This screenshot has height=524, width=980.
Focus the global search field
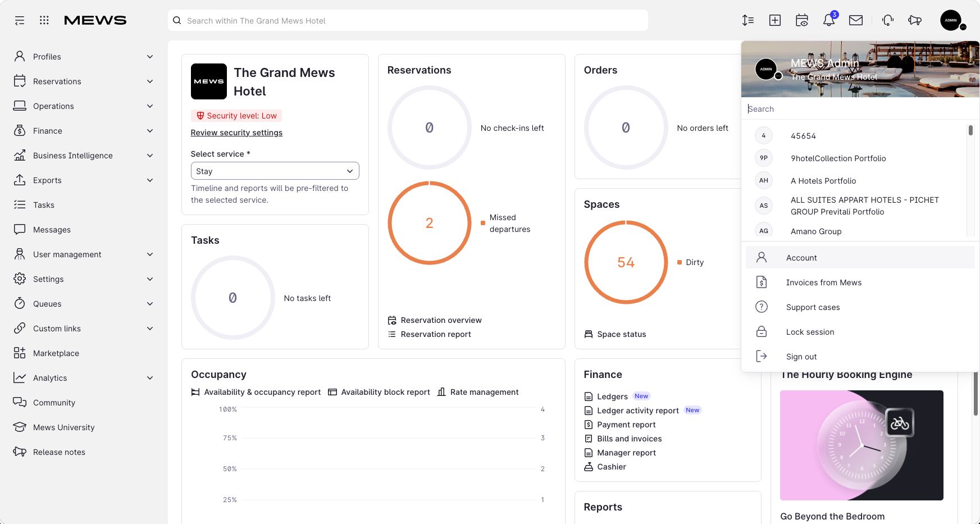408,21
